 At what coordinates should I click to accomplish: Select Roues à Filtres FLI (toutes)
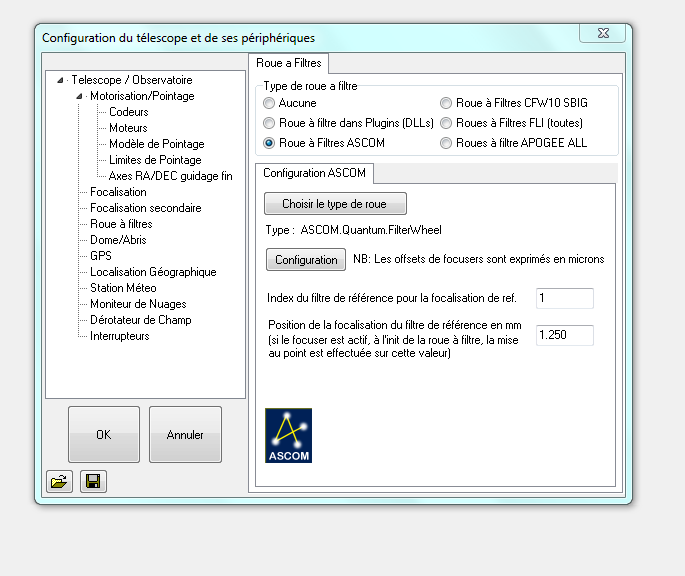446,123
